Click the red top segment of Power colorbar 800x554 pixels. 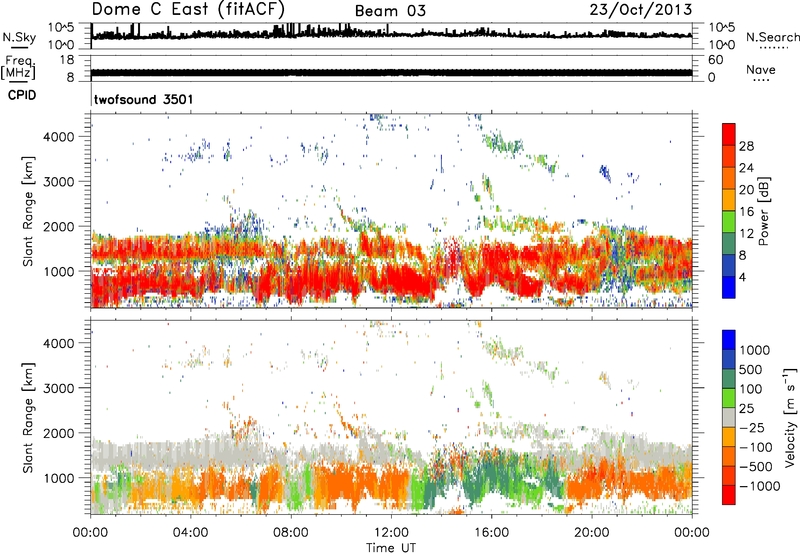[729, 134]
